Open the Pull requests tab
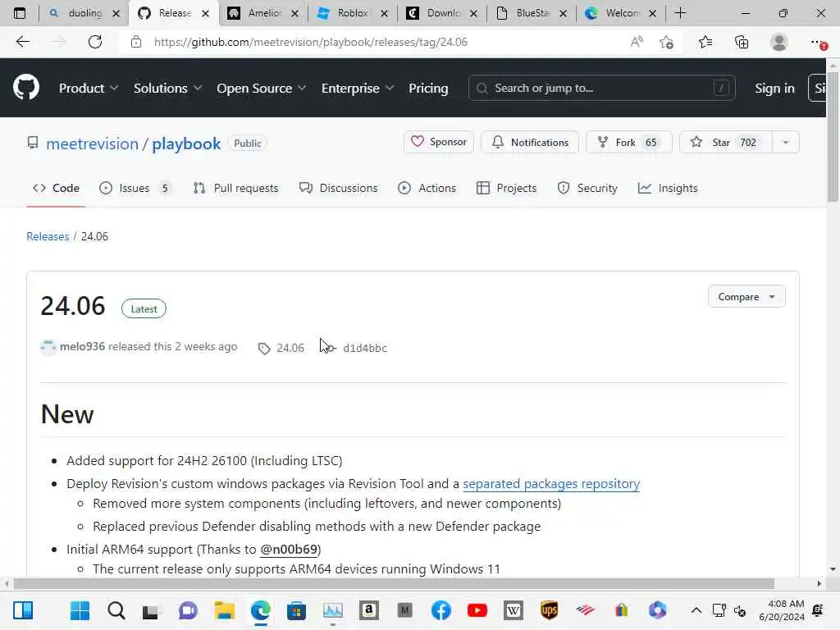 tap(235, 188)
